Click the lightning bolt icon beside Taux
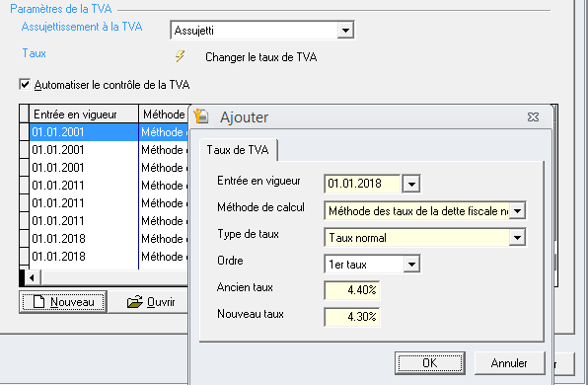 click(x=180, y=56)
